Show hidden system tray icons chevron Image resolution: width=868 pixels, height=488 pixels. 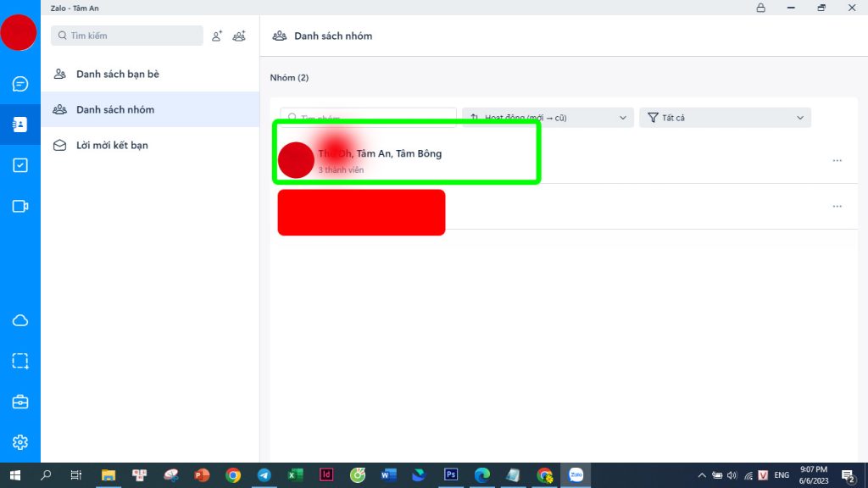(702, 475)
